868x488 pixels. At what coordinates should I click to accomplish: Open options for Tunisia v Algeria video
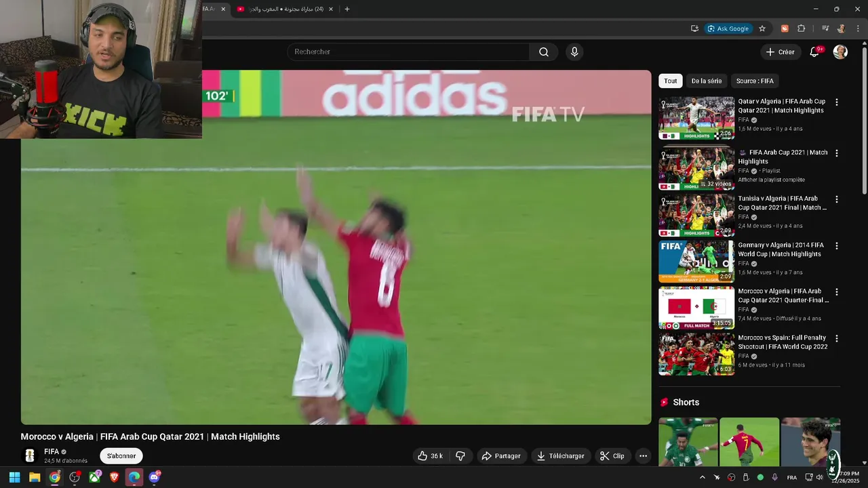click(x=836, y=200)
